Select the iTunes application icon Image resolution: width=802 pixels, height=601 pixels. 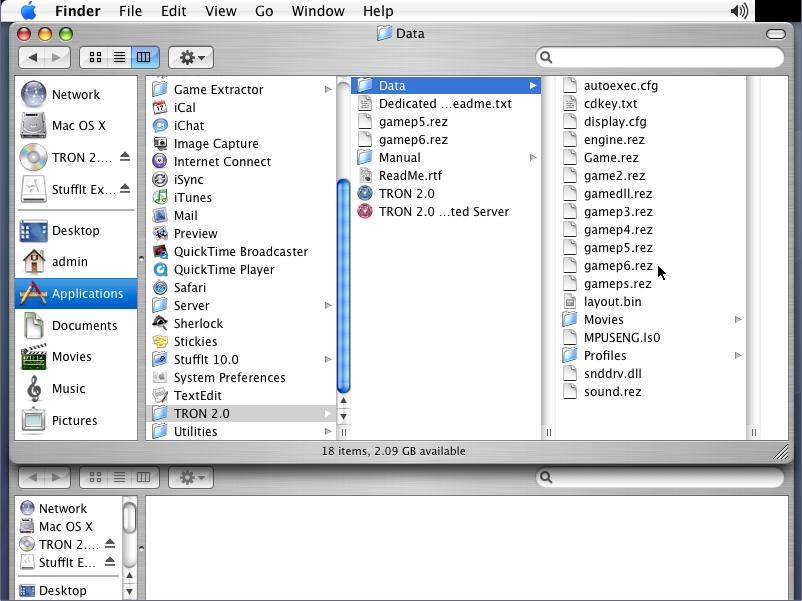160,197
